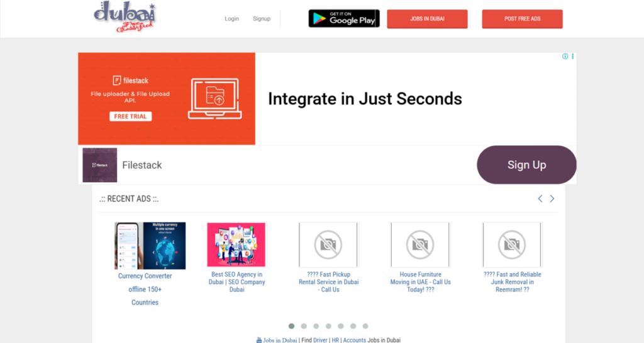Image resolution: width=644 pixels, height=343 pixels.
Task: Click the FREE TRIAL button in ad
Action: tap(131, 116)
